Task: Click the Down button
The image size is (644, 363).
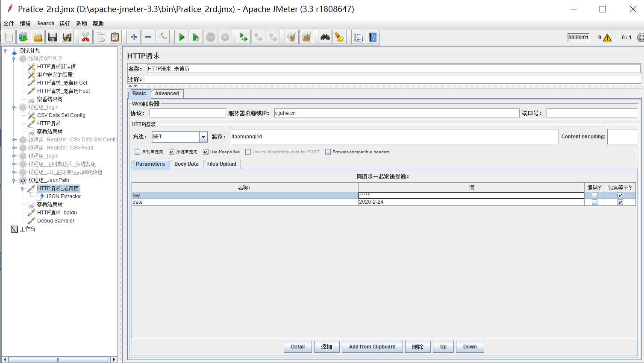Action: 470,347
